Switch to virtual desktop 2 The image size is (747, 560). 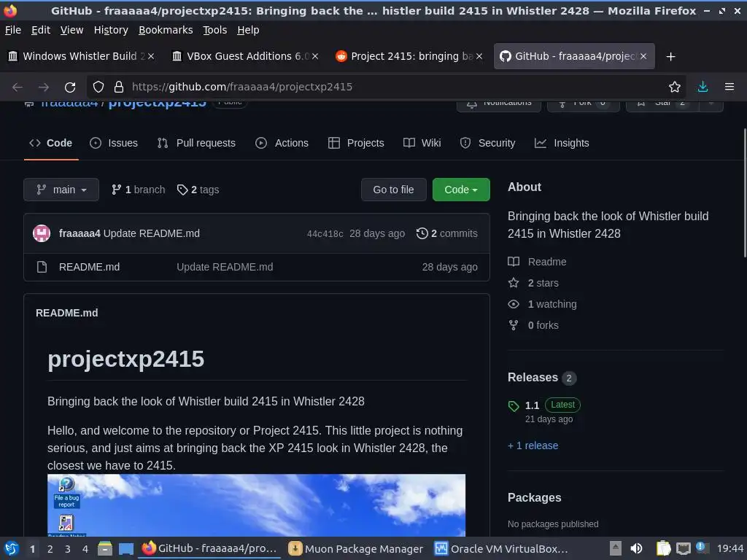tap(50, 548)
